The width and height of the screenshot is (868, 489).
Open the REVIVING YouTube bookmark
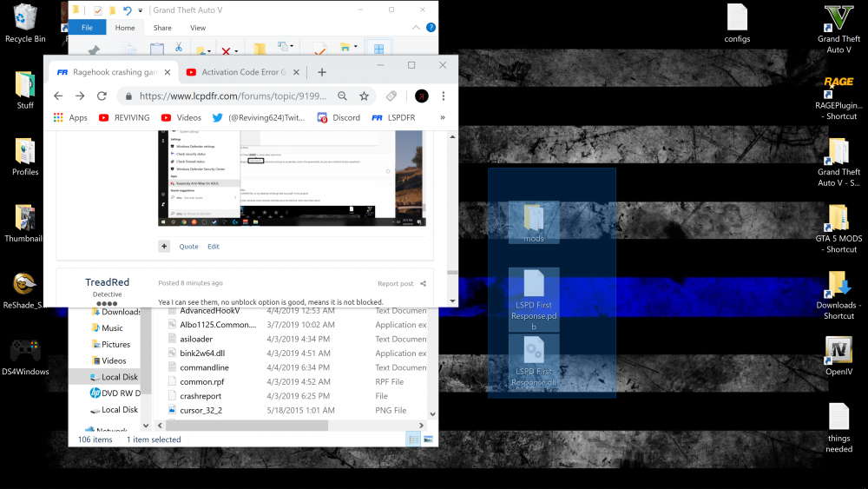[124, 117]
